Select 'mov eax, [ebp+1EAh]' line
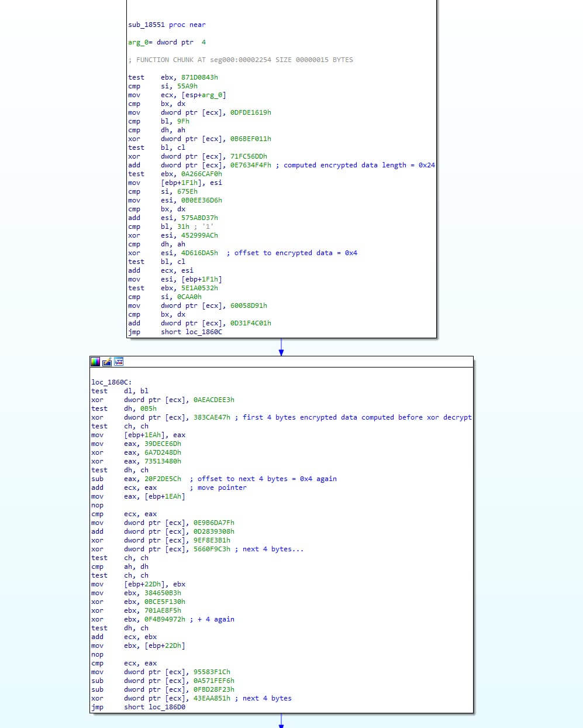 coord(138,496)
